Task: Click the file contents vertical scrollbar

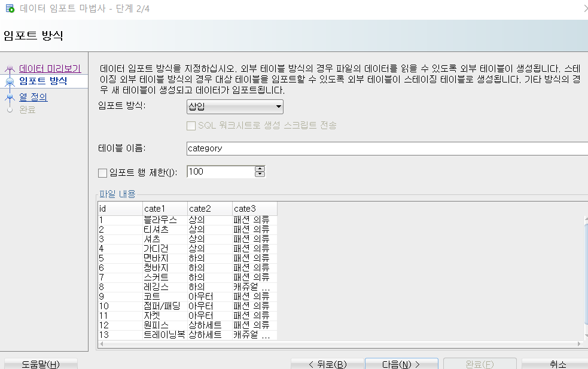Action: 586,277
